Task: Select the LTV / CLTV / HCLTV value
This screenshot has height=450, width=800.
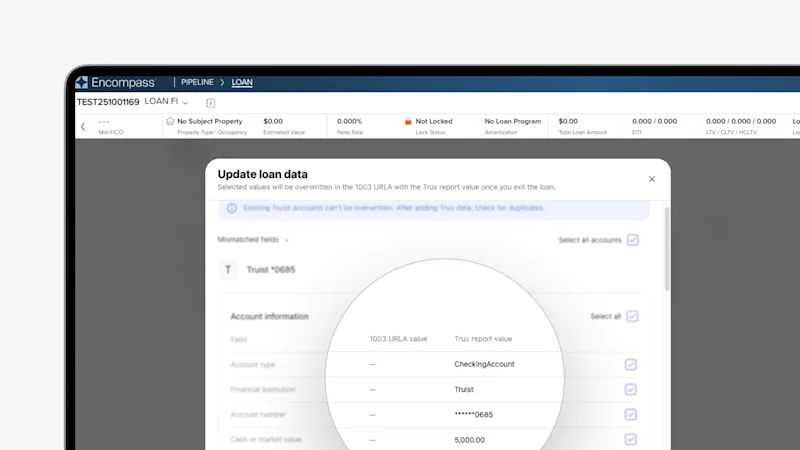Action: point(741,121)
